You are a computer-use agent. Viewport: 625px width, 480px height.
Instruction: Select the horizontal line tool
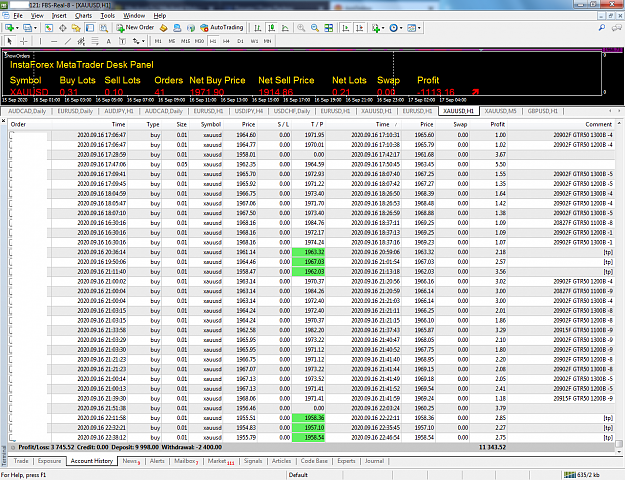[x=54, y=41]
